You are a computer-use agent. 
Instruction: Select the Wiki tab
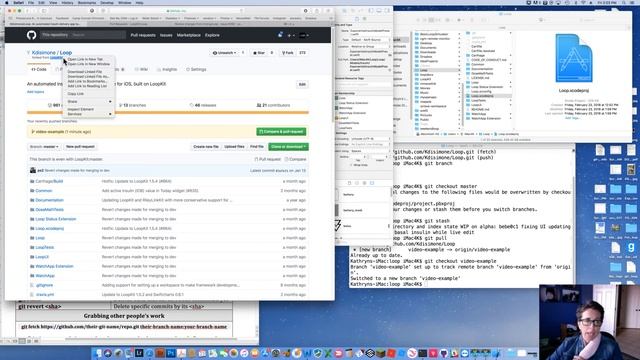click(141, 69)
